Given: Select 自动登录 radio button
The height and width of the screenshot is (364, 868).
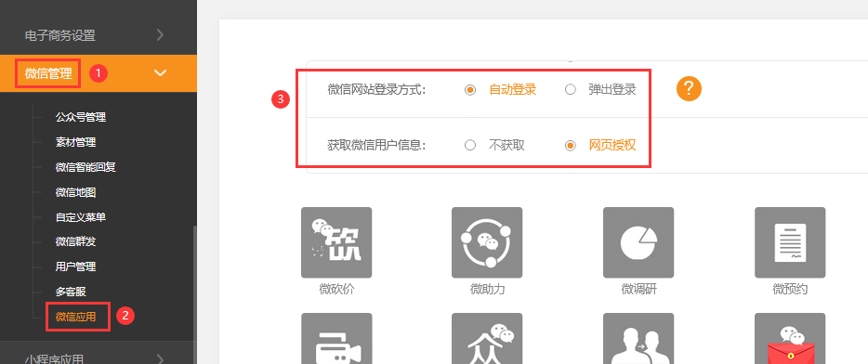Looking at the screenshot, I should (470, 90).
